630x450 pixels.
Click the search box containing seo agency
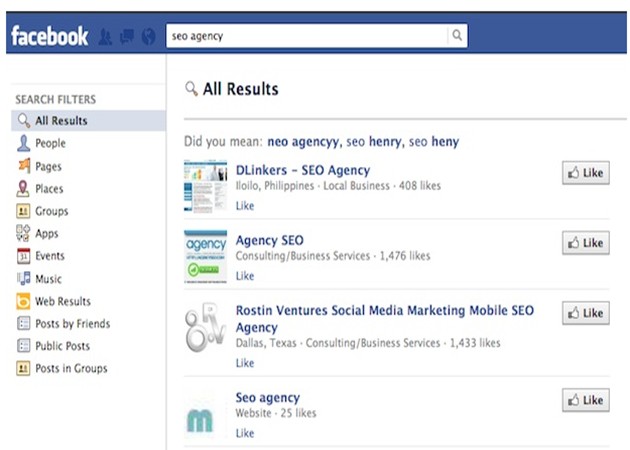[305, 36]
